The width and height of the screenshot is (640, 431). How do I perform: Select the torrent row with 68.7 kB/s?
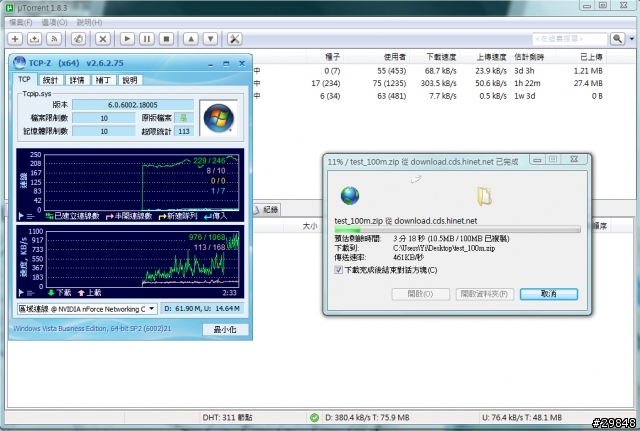pos(429,71)
